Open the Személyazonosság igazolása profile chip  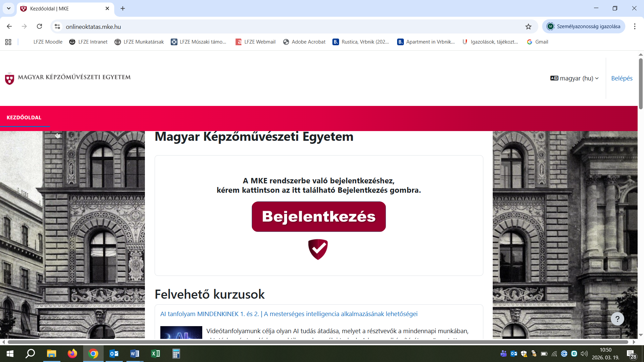tap(583, 26)
